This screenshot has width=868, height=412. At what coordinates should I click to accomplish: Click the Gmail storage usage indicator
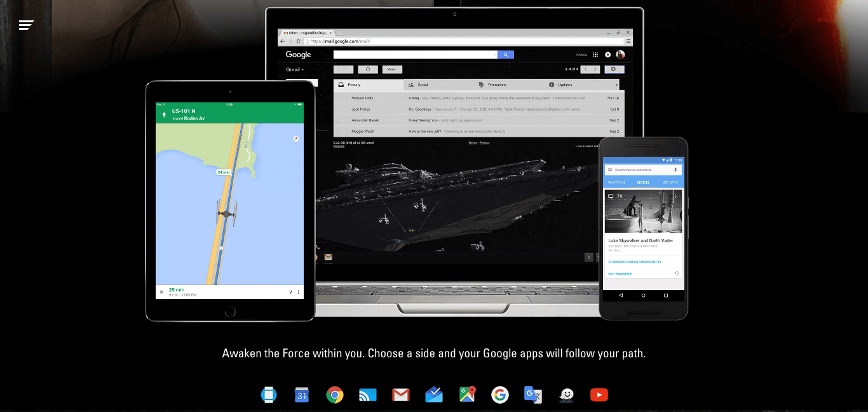click(353, 142)
